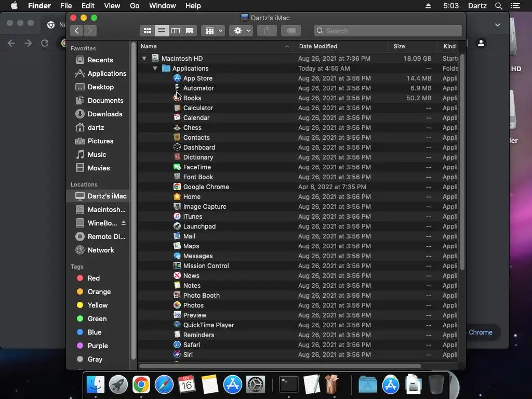This screenshot has height=399, width=532.
Task: Select the Calculator app icon
Action: 177,108
